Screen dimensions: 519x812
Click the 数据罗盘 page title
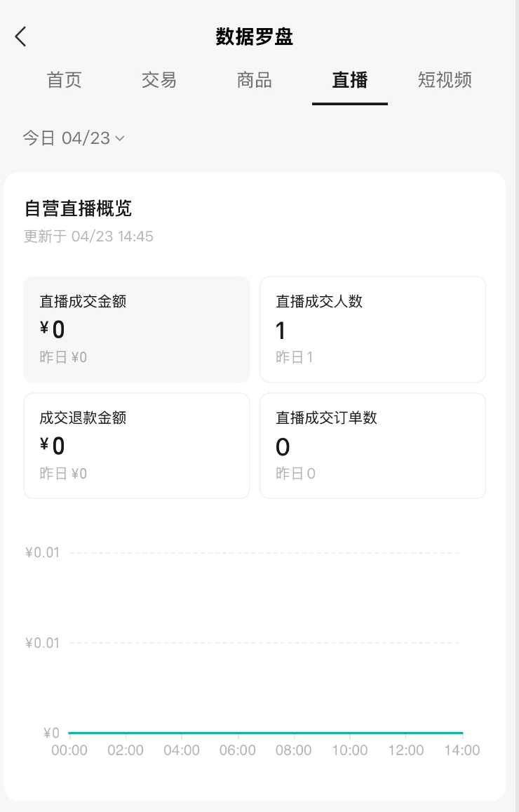255,36
